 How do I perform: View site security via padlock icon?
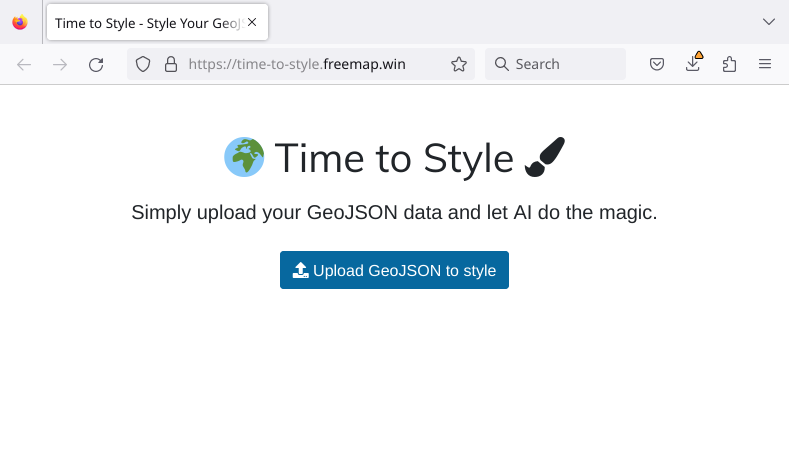coord(170,64)
